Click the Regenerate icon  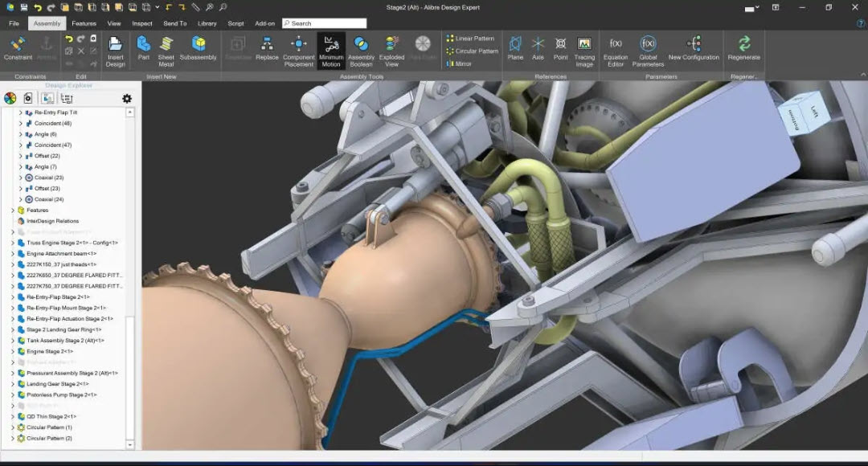743,48
